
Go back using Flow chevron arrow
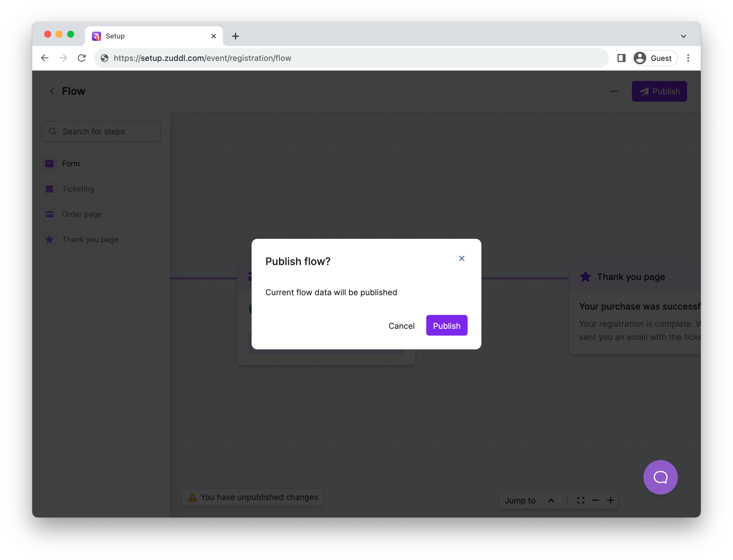point(52,91)
